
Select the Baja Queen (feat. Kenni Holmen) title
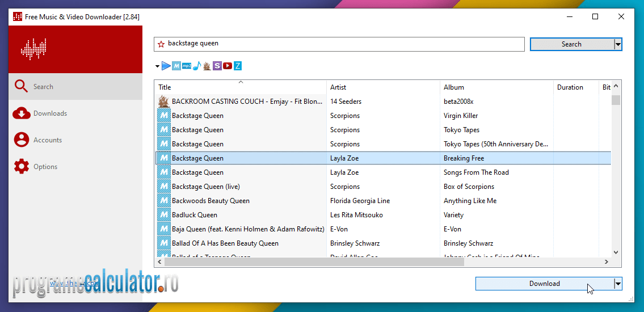248,229
